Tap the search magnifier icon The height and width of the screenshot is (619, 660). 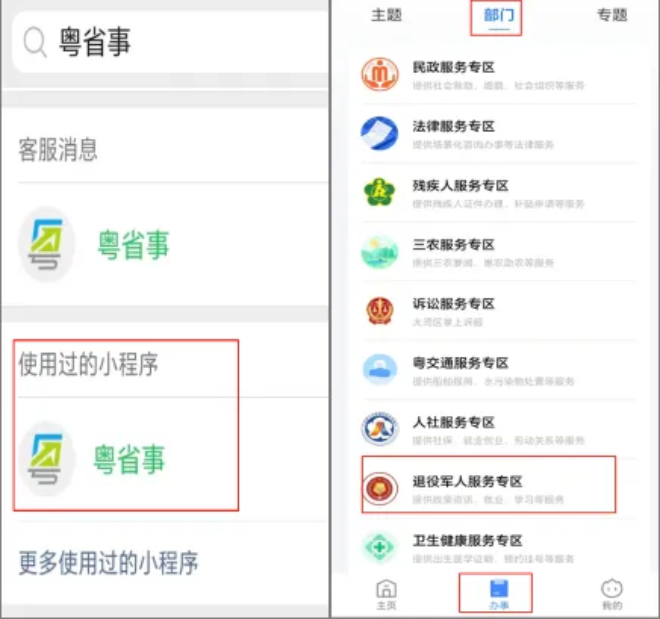pyautogui.click(x=35, y=42)
